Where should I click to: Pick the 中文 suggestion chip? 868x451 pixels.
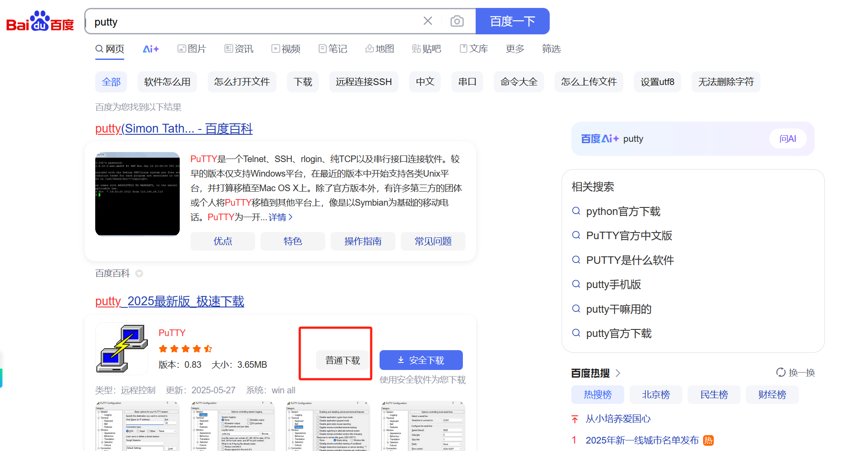425,82
